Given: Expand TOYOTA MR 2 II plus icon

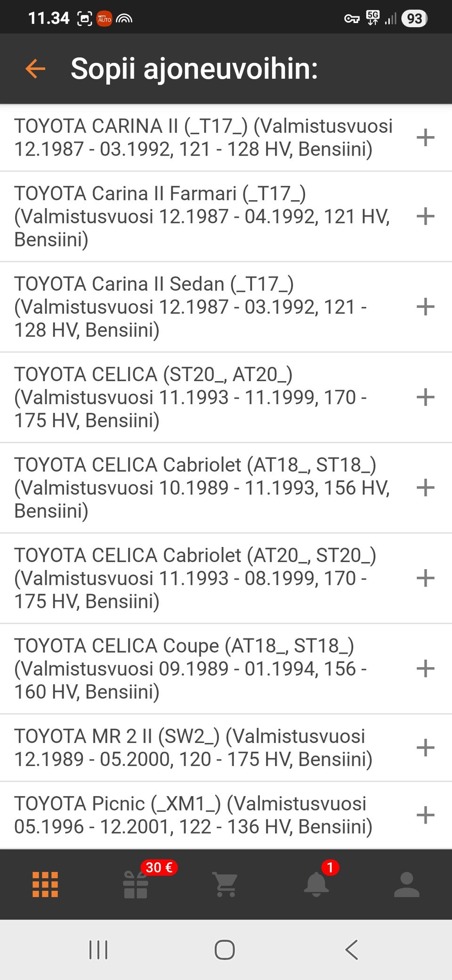Looking at the screenshot, I should point(425,748).
